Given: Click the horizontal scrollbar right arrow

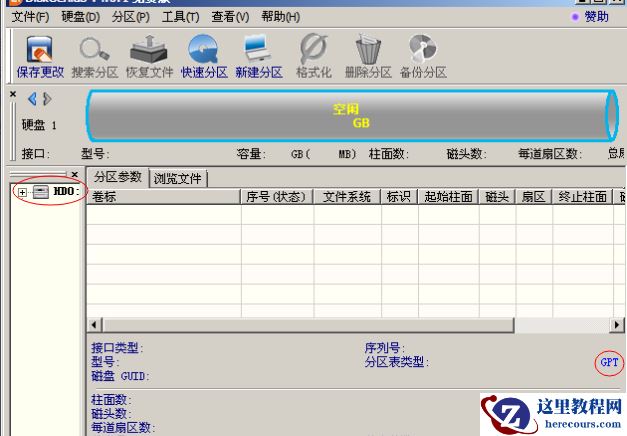Looking at the screenshot, I should point(617,325).
